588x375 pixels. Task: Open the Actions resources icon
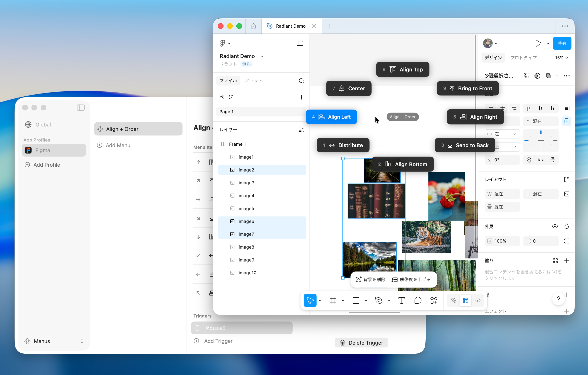point(434,300)
